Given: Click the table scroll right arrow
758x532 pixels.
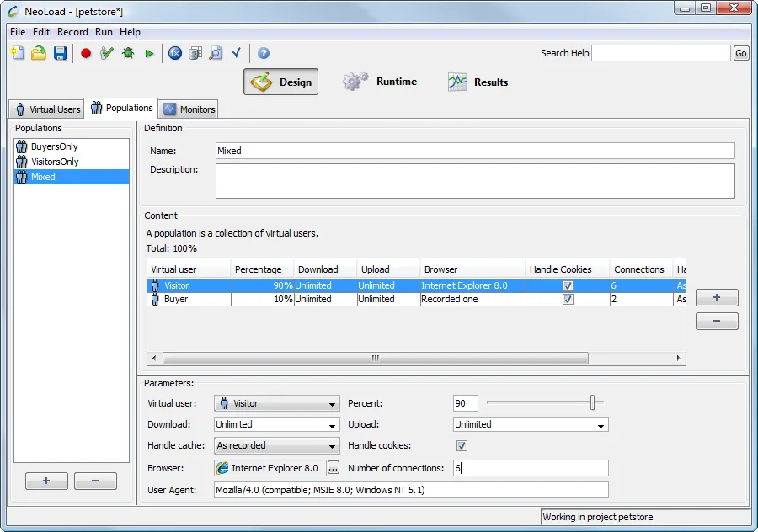Looking at the screenshot, I should [x=678, y=358].
